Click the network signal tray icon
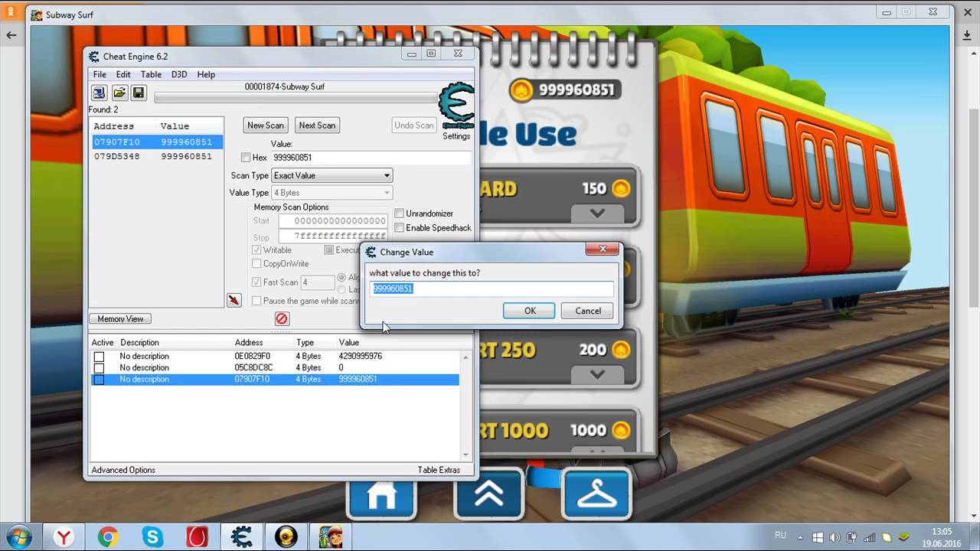The width and height of the screenshot is (980, 551). 869,537
